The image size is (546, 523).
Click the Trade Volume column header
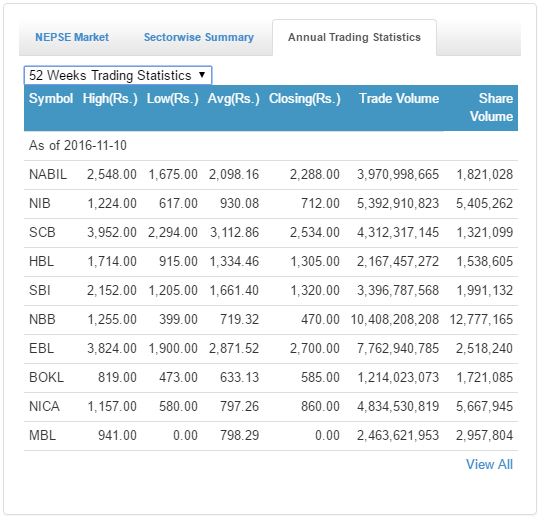[x=399, y=99]
